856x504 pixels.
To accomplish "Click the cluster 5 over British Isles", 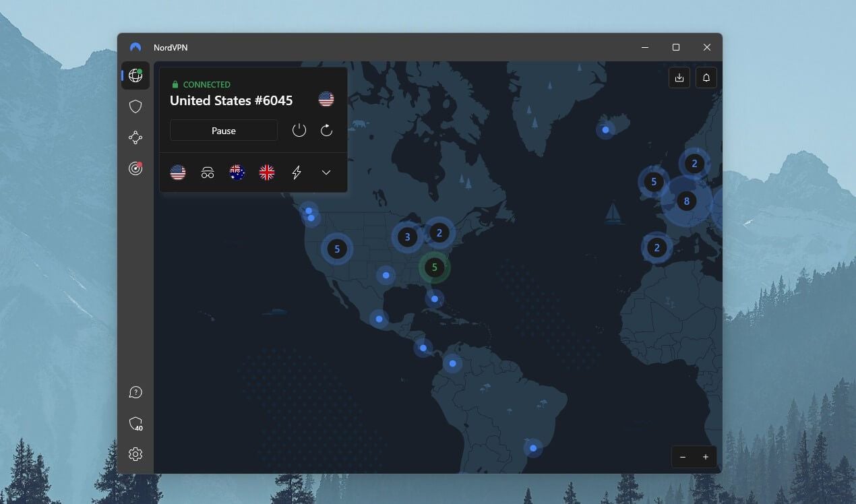I will tap(654, 181).
